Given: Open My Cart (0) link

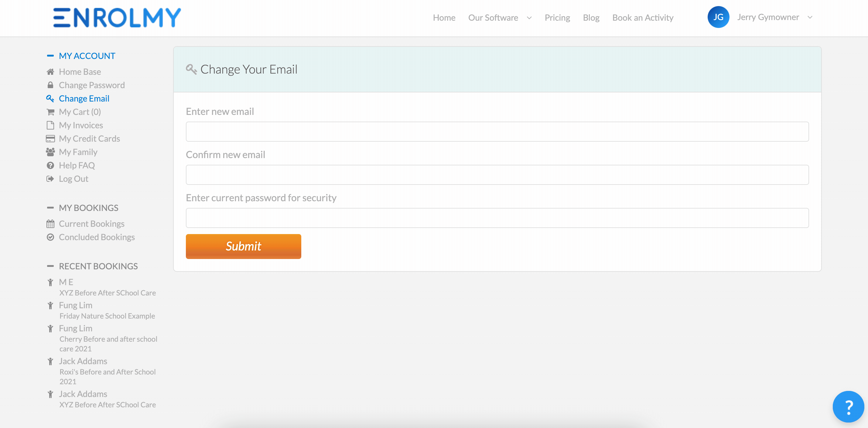Looking at the screenshot, I should tap(80, 112).
